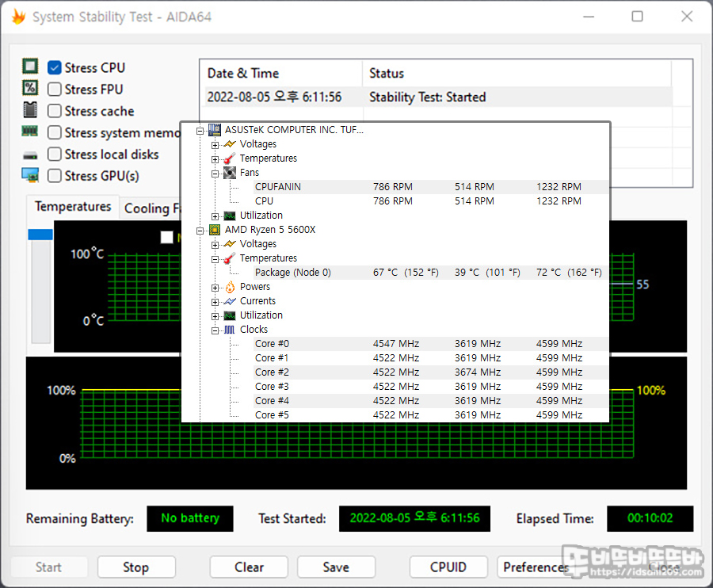The image size is (713, 588).
Task: Select the Core #1 clock row
Action: pyautogui.click(x=431, y=358)
